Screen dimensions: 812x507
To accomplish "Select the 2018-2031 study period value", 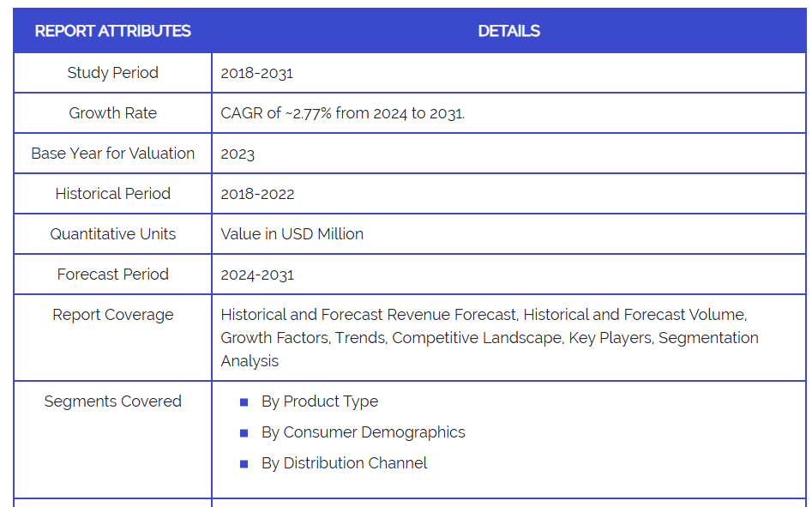I will tap(256, 73).
